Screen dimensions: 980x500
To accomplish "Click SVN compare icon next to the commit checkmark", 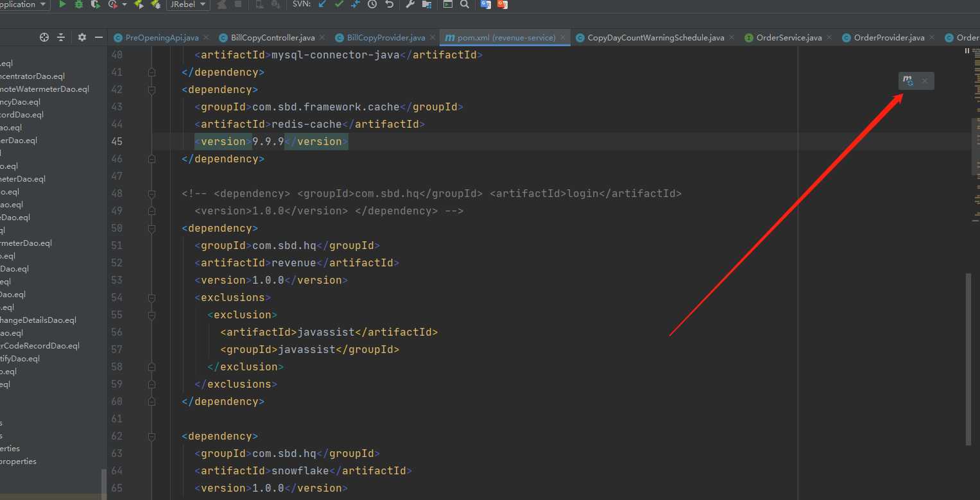I will pyautogui.click(x=356, y=4).
